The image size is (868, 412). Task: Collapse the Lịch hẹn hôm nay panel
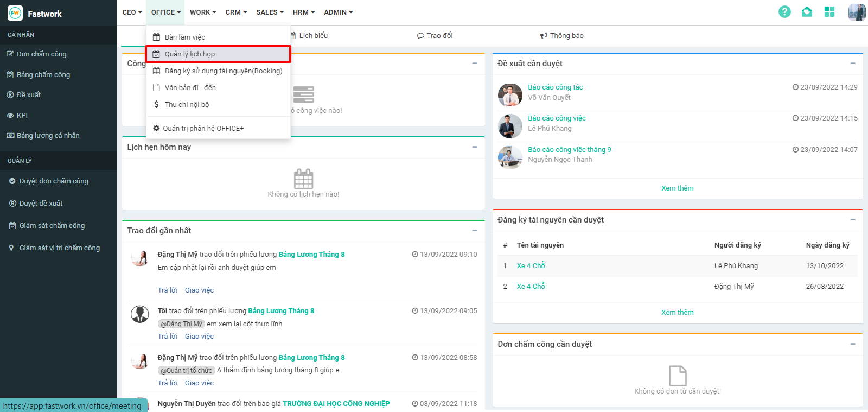pyautogui.click(x=474, y=147)
